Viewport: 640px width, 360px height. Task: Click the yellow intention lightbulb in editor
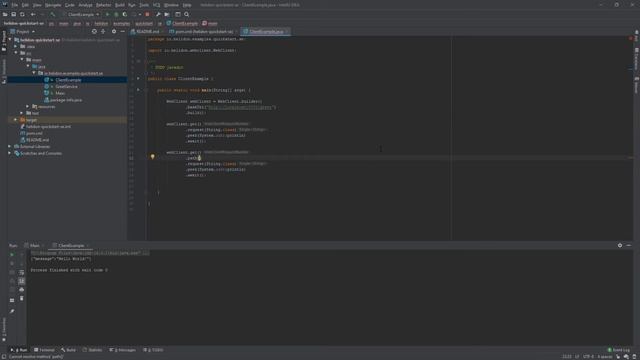pyautogui.click(x=152, y=157)
